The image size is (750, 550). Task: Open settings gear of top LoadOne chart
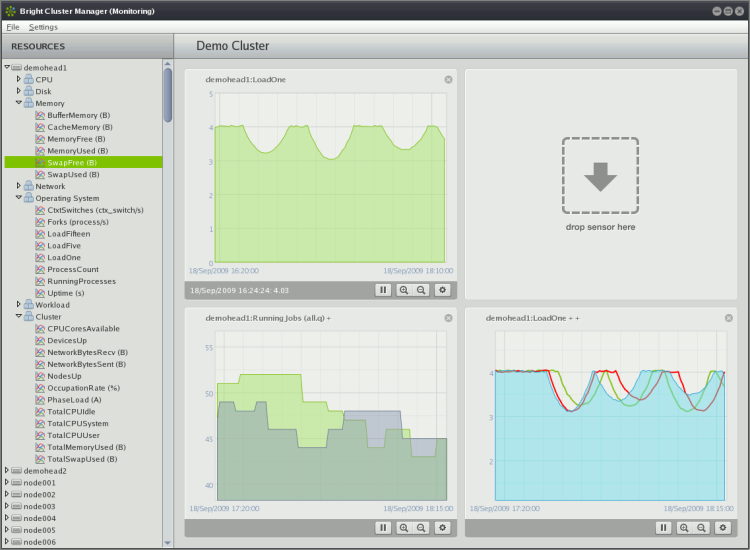tap(442, 290)
